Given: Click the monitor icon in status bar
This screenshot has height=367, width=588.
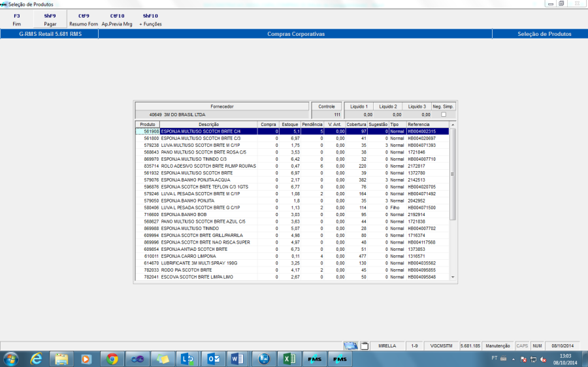Looking at the screenshot, I should (351, 345).
